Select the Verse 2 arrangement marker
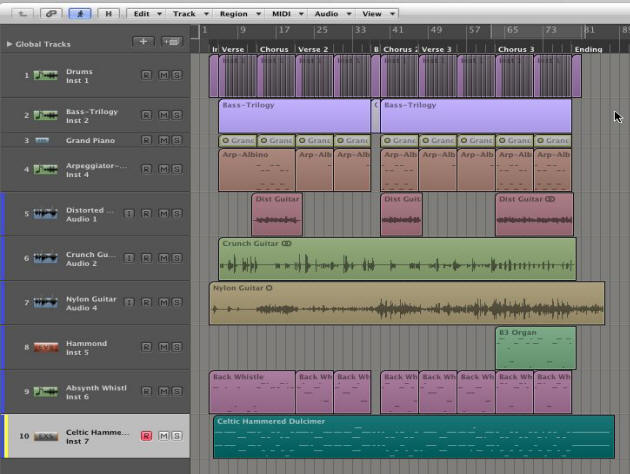 click(313, 49)
